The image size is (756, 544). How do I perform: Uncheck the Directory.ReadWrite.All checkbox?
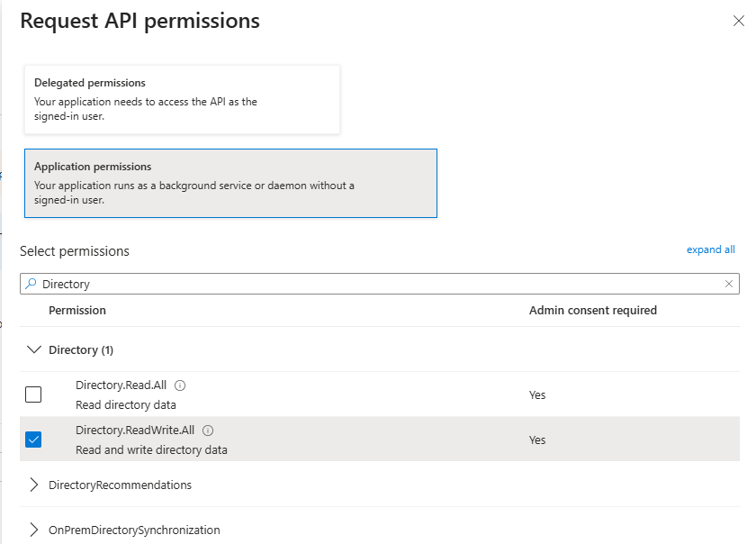coord(33,440)
